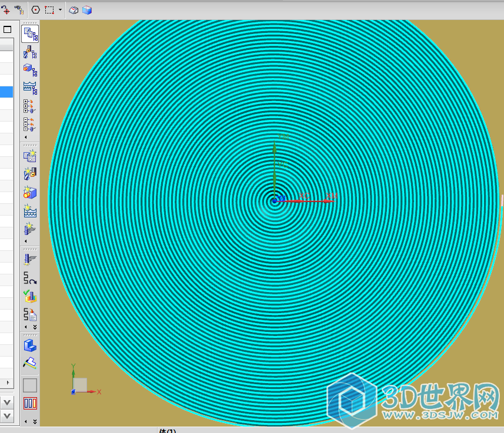Image resolution: width=504 pixels, height=433 pixels.
Task: Click the Replay Tool Path icon
Action: [x=30, y=278]
